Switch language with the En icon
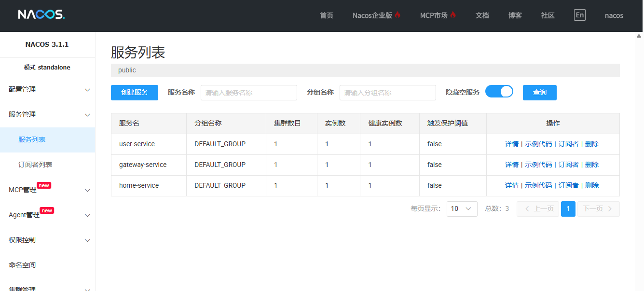This screenshot has width=644, height=291. point(579,15)
